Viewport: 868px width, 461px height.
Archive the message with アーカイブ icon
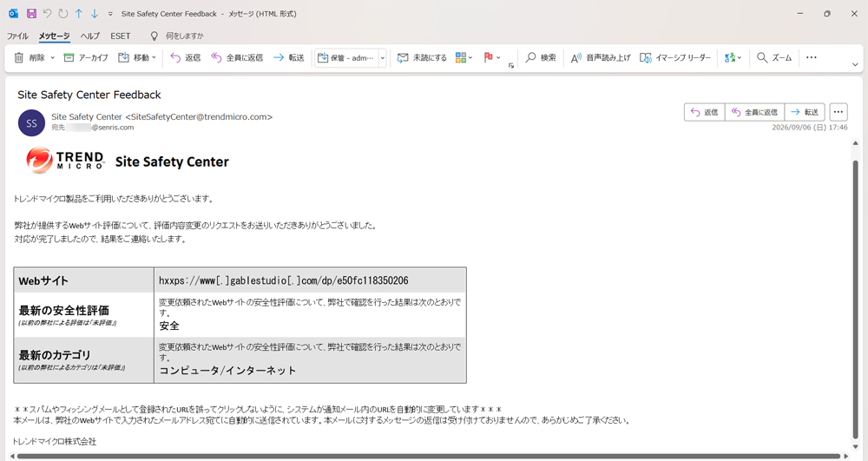click(x=69, y=57)
